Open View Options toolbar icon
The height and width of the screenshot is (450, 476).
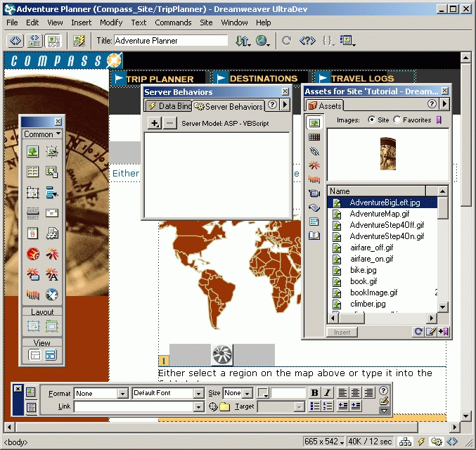pyautogui.click(x=347, y=41)
